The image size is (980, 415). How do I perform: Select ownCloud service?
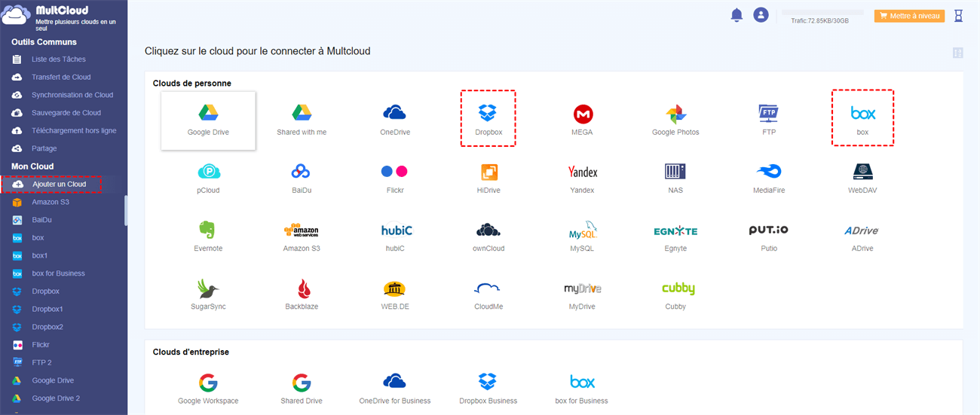(488, 237)
